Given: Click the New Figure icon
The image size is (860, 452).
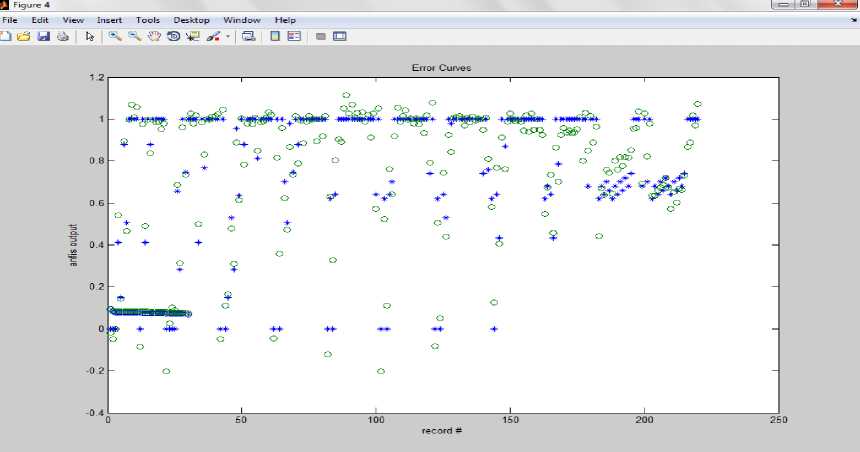Looking at the screenshot, I should pyautogui.click(x=6, y=37).
